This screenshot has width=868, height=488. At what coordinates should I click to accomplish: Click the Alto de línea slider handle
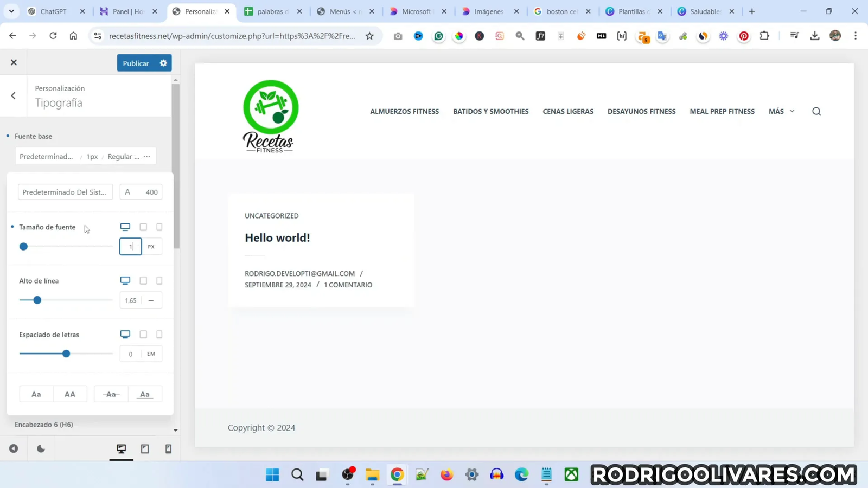pos(37,300)
